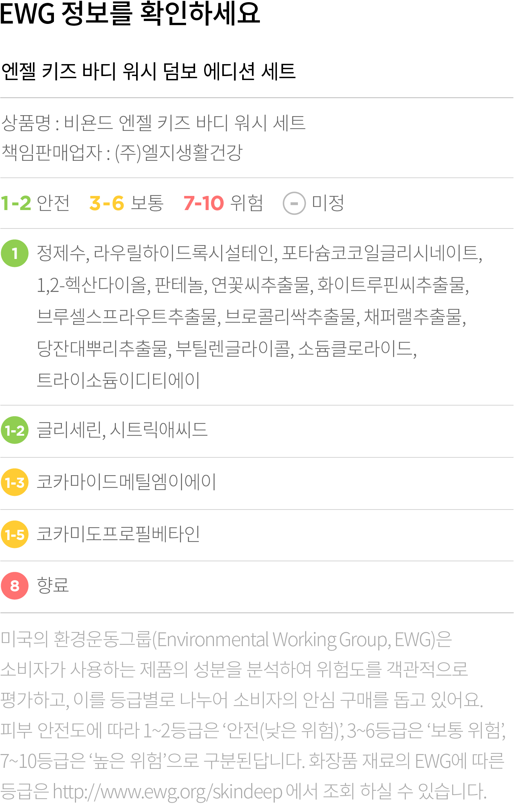
Task: Click the 미정 legend text
Action: [x=328, y=203]
